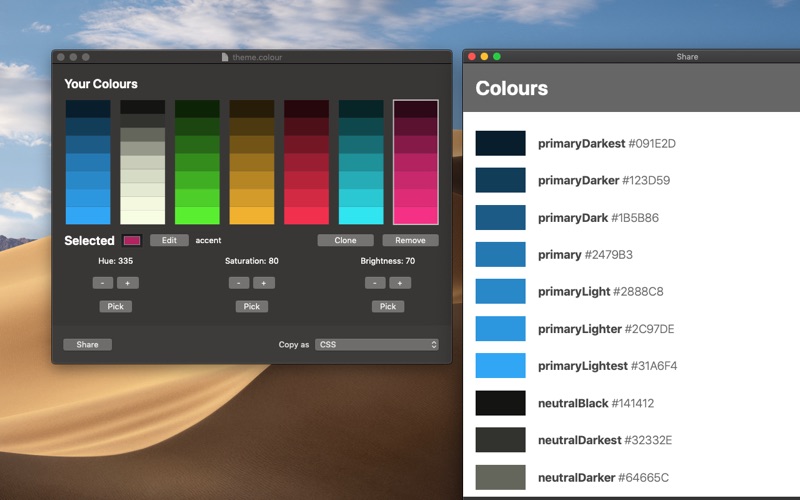Click the Saturation: 80 label
The height and width of the screenshot is (500, 800).
click(x=252, y=261)
